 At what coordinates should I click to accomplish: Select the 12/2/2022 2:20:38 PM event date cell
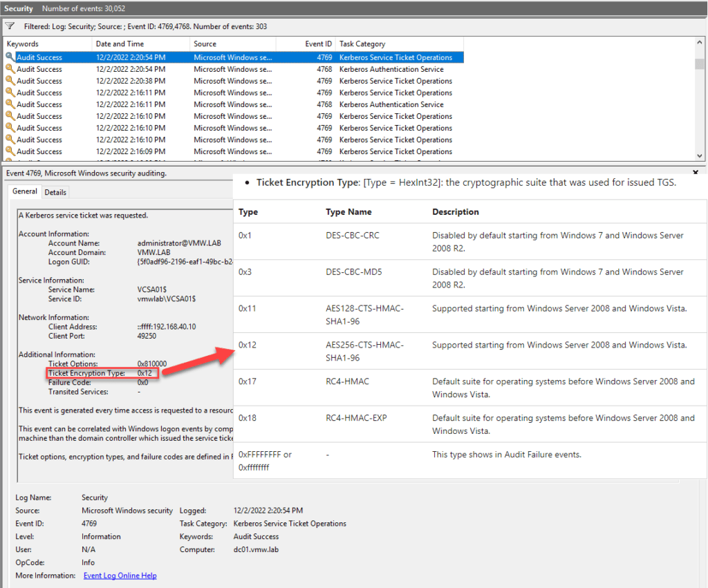(131, 81)
